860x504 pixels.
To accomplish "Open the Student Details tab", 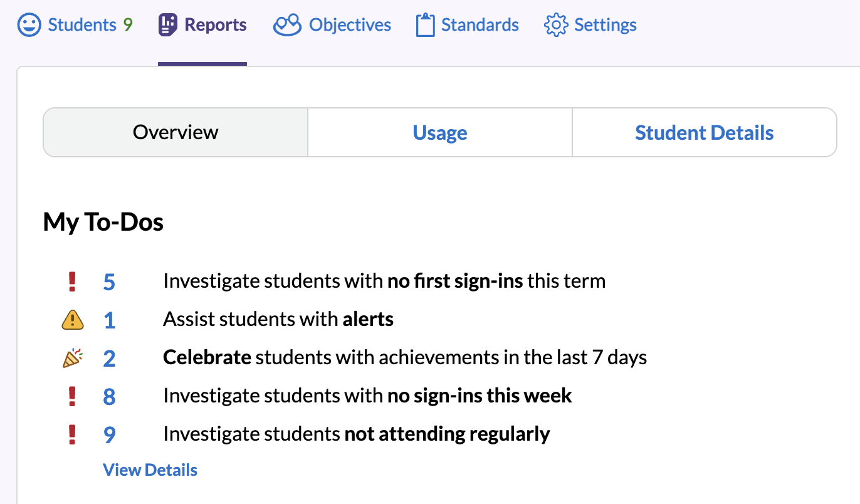I will point(704,133).
